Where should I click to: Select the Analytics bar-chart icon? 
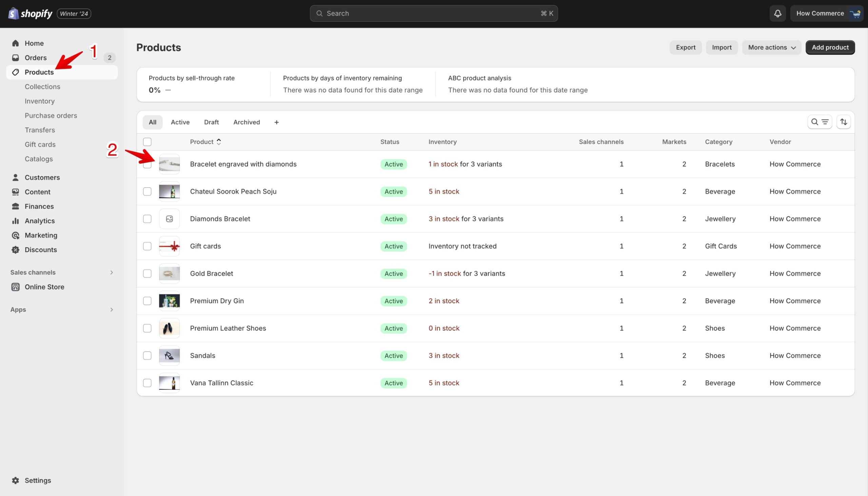tap(15, 221)
